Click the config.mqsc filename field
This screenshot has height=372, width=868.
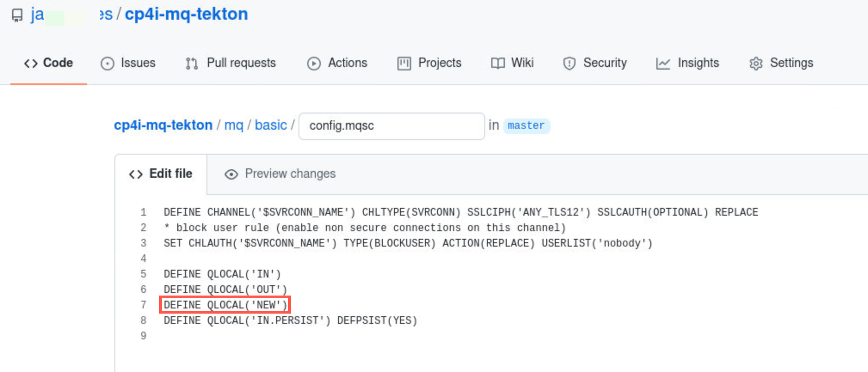[392, 126]
